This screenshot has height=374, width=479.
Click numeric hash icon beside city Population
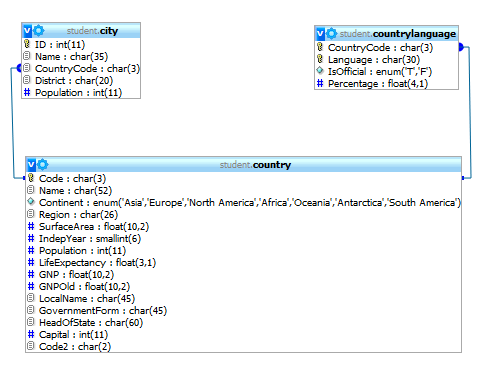click(27, 92)
